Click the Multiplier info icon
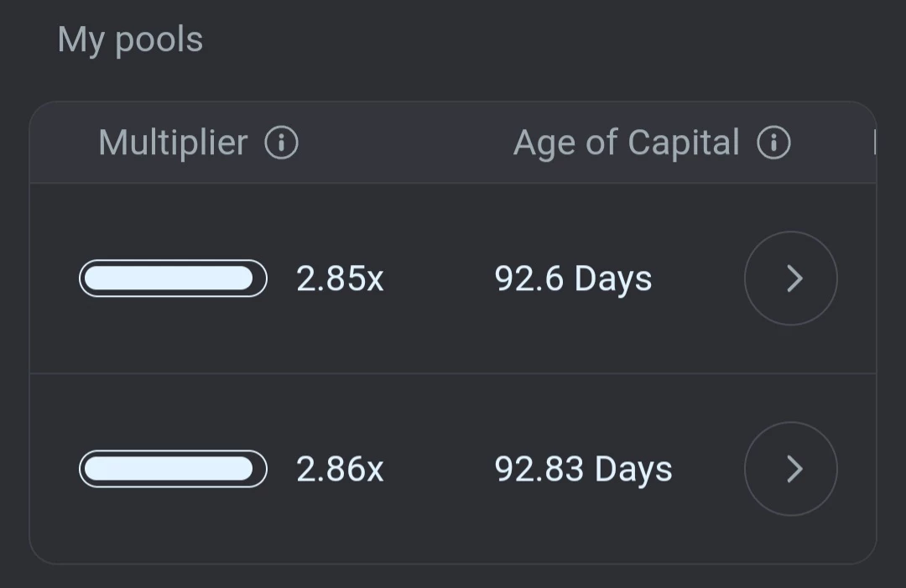 pos(281,143)
